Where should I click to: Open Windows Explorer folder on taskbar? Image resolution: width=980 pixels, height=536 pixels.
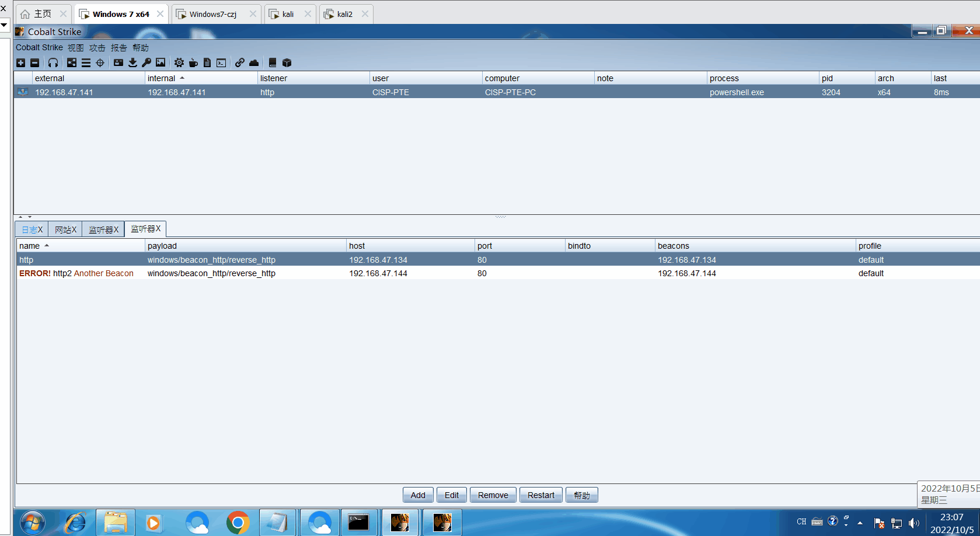(116, 523)
